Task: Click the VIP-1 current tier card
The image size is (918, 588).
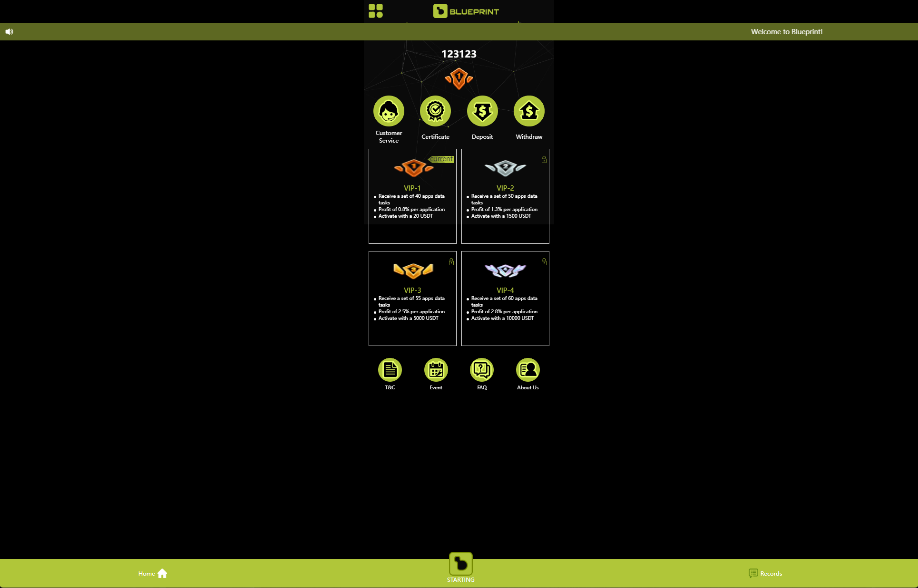Action: [412, 196]
